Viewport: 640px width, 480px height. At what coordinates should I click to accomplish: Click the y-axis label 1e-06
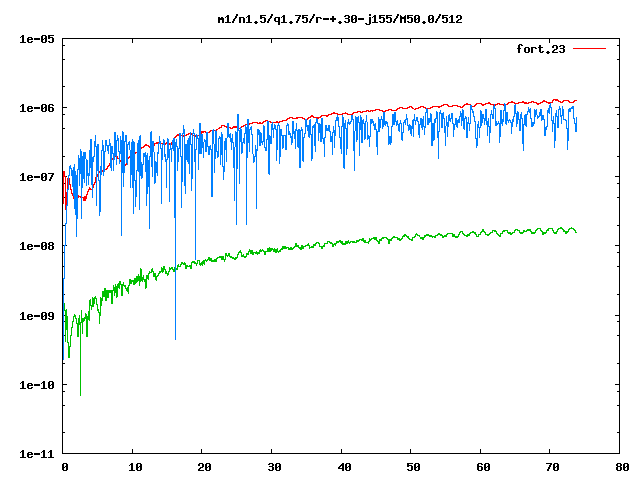(37, 108)
